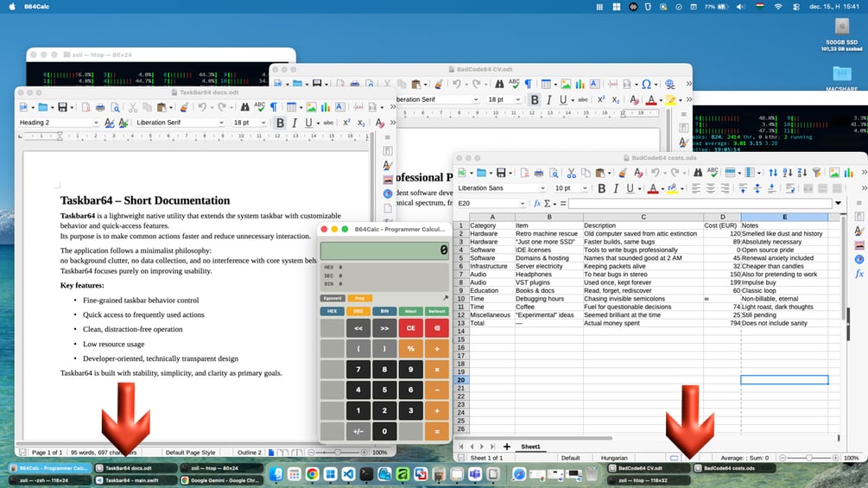Open Visual Studio Code from the Dock
This screenshot has height=488, width=868.
tap(348, 474)
